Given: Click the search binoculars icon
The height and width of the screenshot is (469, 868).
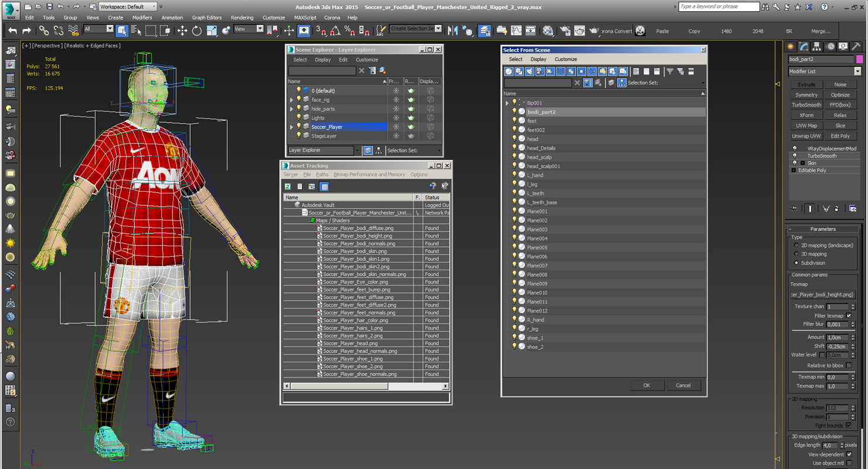Looking at the screenshot, I should (766, 6).
